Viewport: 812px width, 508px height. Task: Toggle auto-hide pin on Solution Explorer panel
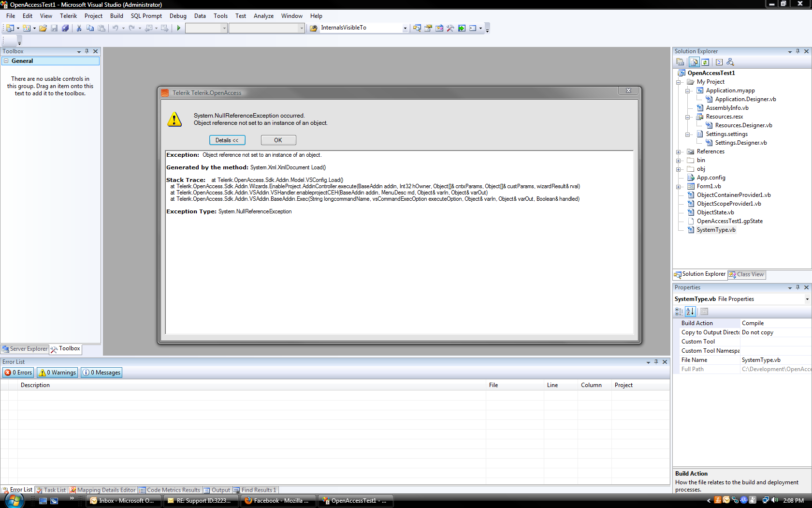(x=798, y=51)
